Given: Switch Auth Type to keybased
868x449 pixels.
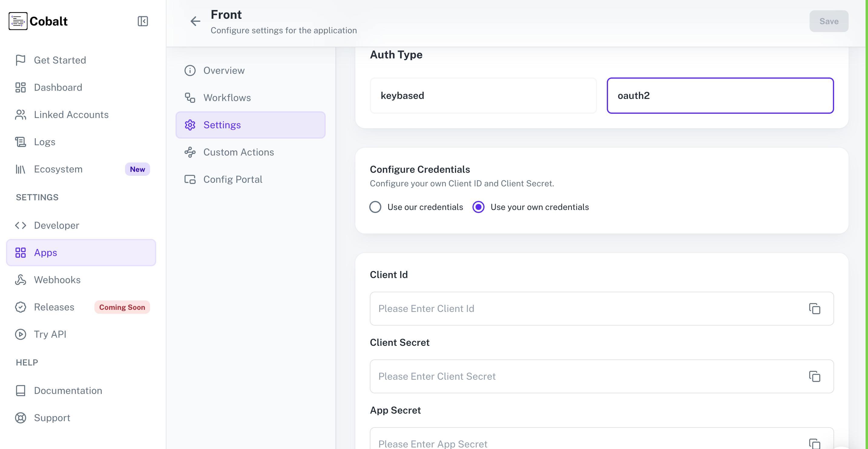Looking at the screenshot, I should coord(483,96).
